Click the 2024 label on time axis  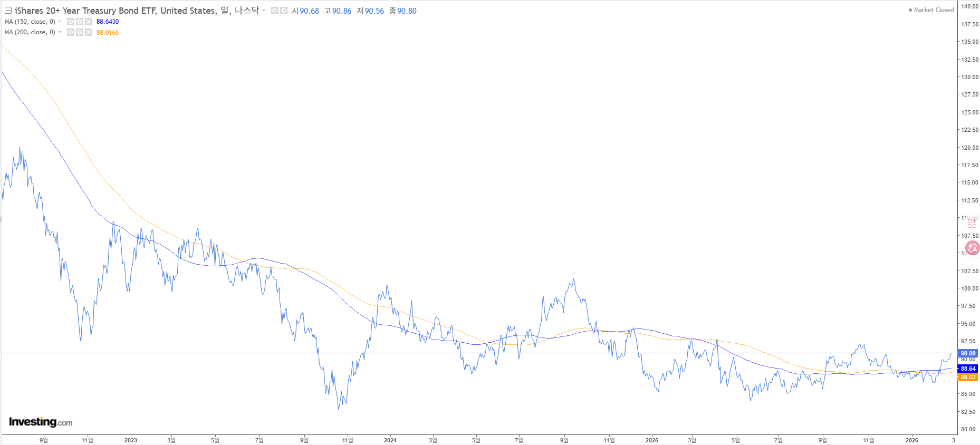(x=390, y=440)
